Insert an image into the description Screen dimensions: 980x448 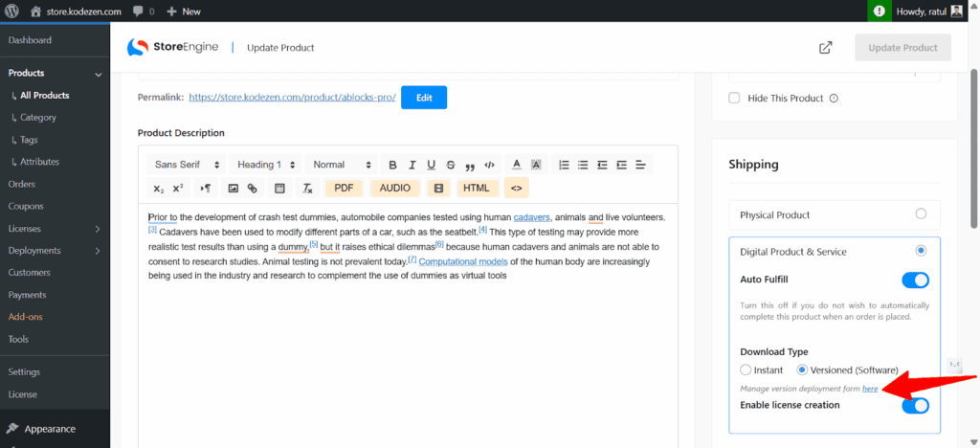coord(233,189)
